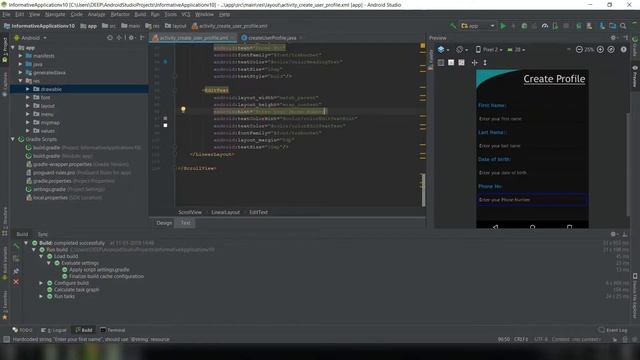Open the Project Structure toolbar icon

point(613,26)
